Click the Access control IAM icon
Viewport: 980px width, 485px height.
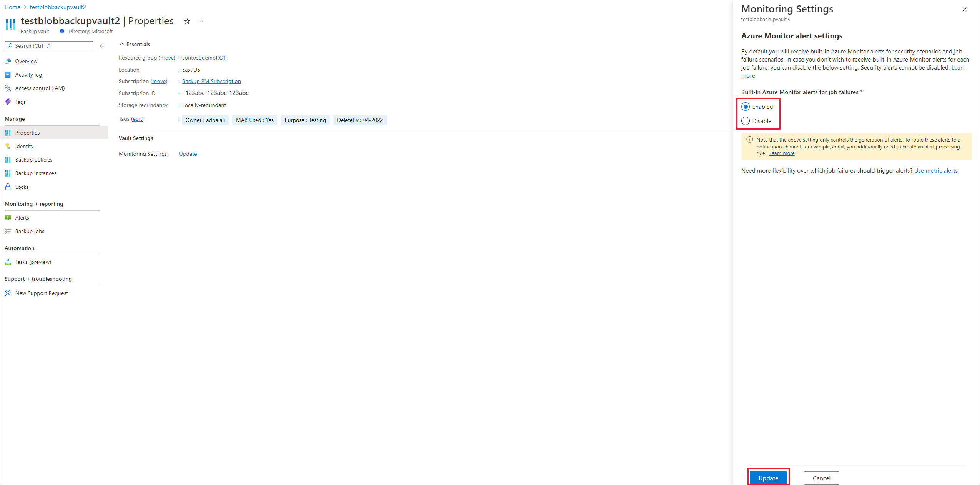point(9,88)
